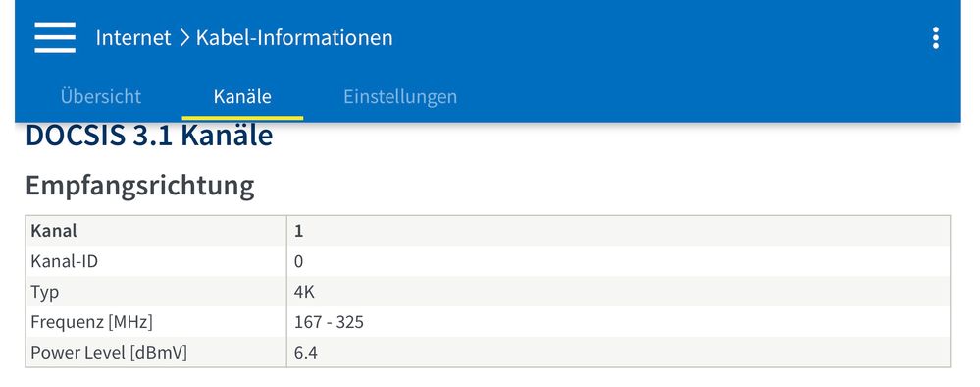Click the Internet breadcrumb link

(133, 37)
